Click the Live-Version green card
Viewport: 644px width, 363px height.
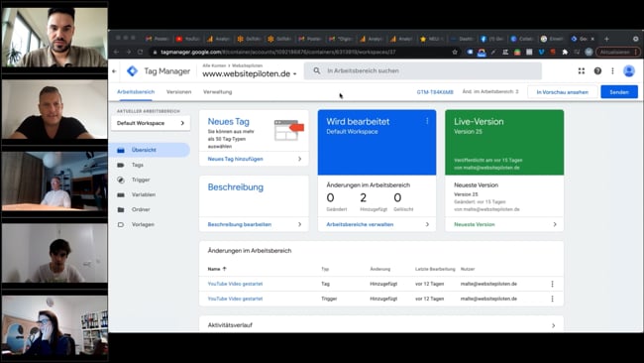click(x=504, y=142)
